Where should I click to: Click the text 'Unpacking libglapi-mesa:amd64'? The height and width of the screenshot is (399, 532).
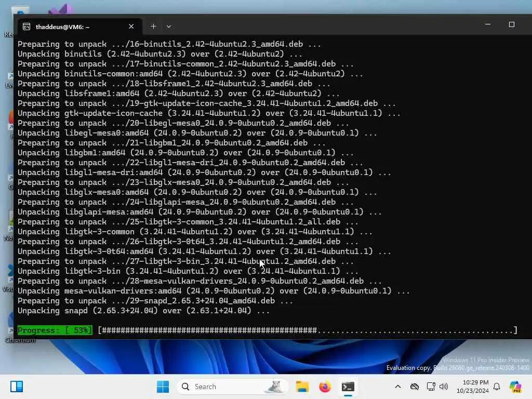coord(85,212)
